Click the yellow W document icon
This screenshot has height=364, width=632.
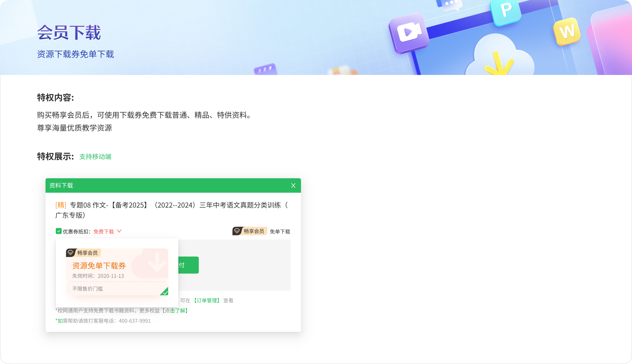567,32
